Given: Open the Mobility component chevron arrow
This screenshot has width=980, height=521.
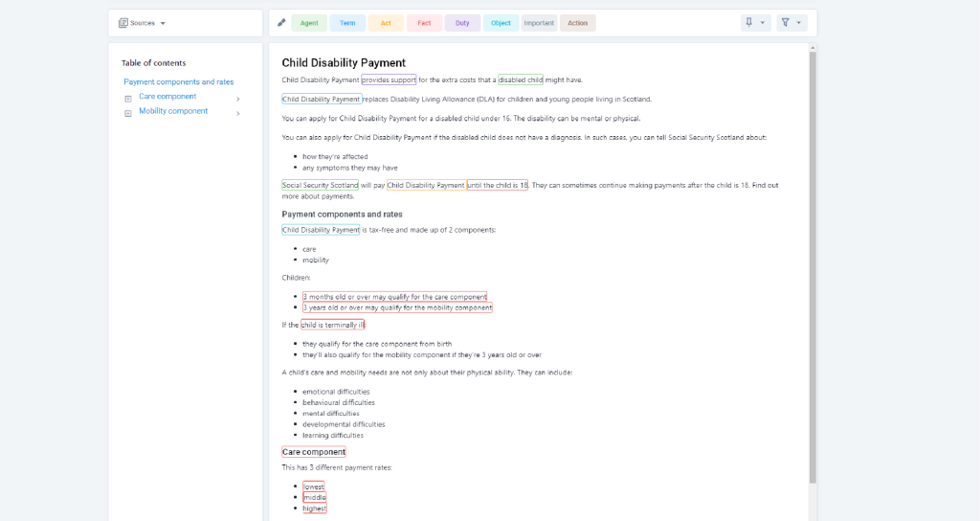Looking at the screenshot, I should [238, 113].
